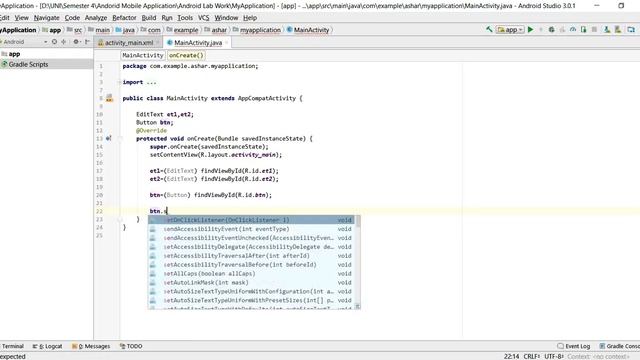Image resolution: width=640 pixels, height=360 pixels.
Task: Select setAccessibilityTraversalBefore suggestion
Action: (x=251, y=264)
